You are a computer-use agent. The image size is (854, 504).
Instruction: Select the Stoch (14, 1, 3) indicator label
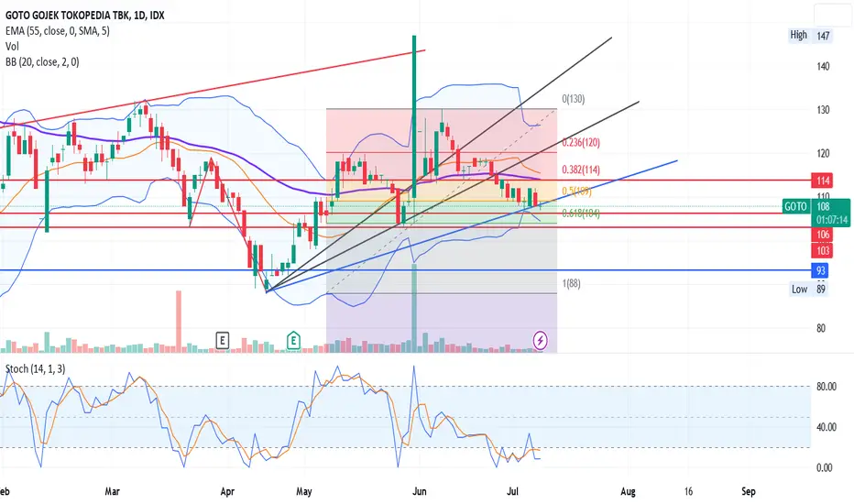coord(35,369)
